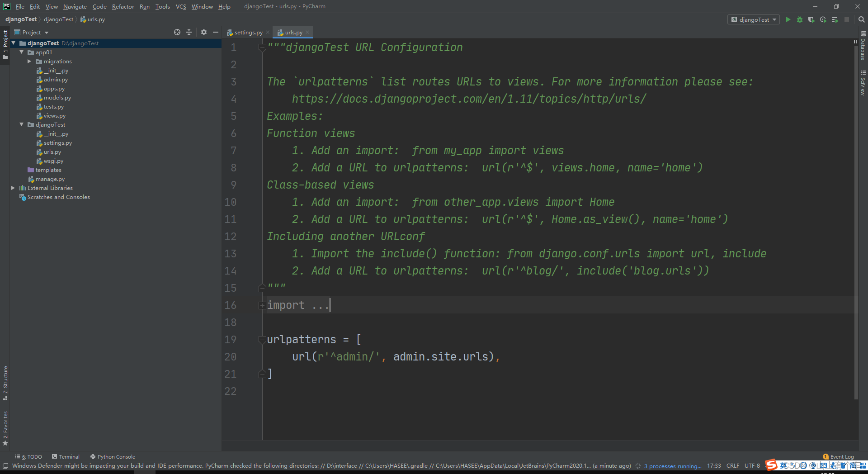868x474 pixels.
Task: Click line separator CRLF in status bar
Action: [x=733, y=466]
